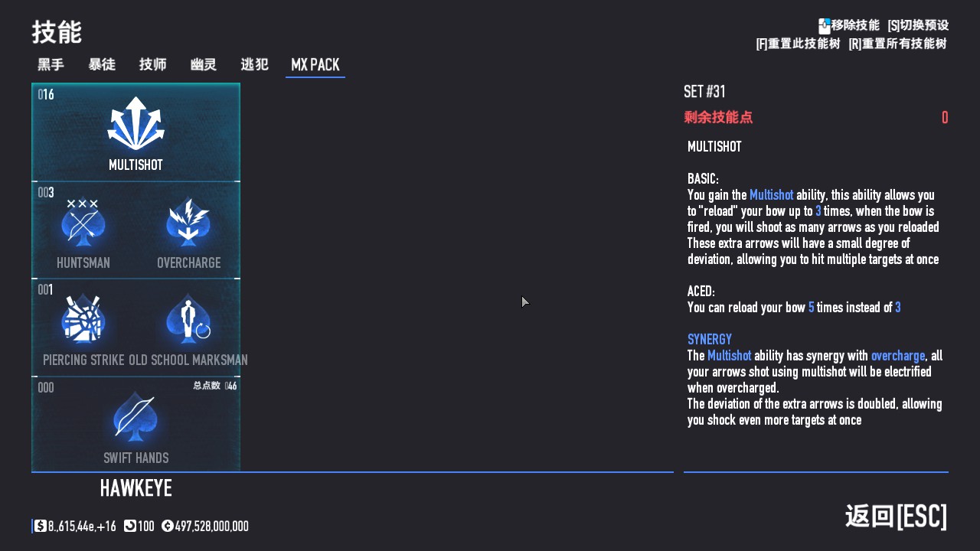This screenshot has height=551, width=980.
Task: Switch to the 暴徒 tab
Action: pos(102,64)
